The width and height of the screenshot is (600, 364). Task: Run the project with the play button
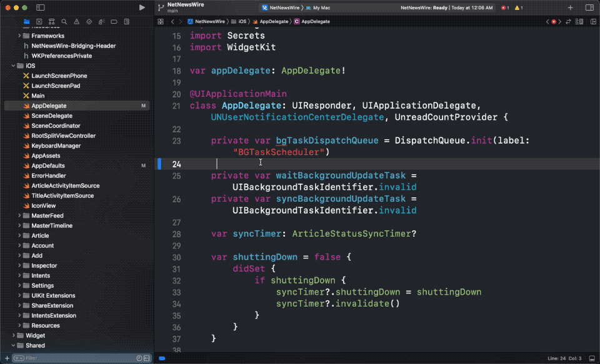[142, 7]
